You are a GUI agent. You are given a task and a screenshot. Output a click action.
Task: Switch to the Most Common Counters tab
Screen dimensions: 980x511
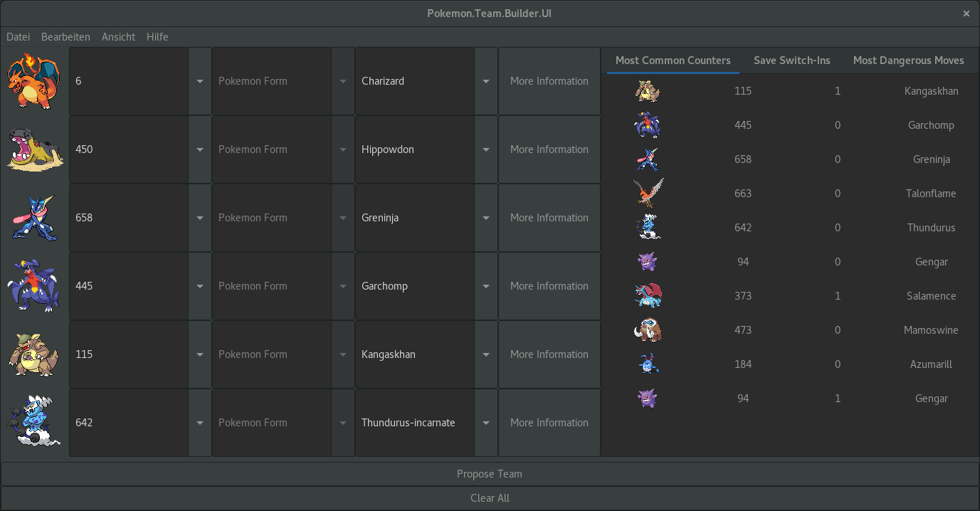(673, 60)
